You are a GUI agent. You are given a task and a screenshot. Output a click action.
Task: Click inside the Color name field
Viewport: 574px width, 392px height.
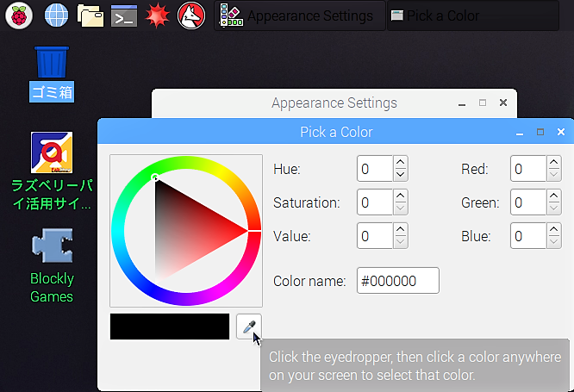point(398,281)
